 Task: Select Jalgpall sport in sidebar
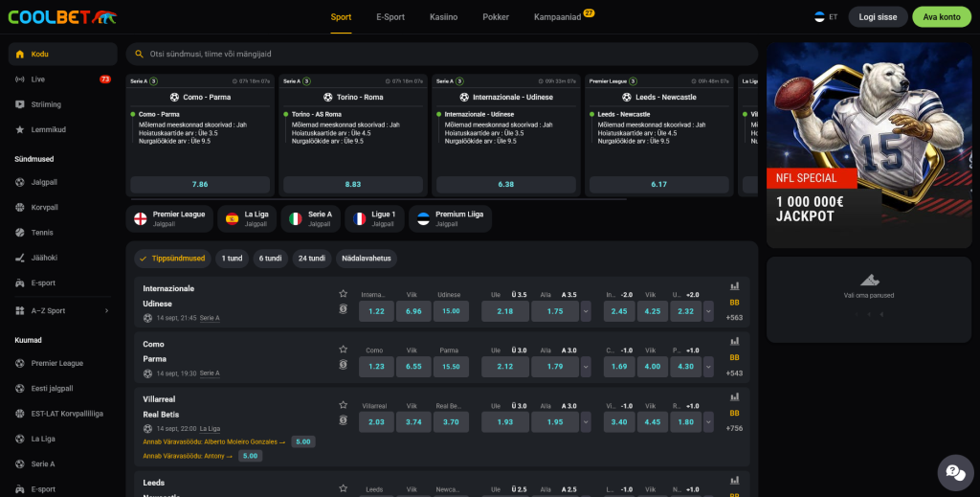[x=62, y=182]
